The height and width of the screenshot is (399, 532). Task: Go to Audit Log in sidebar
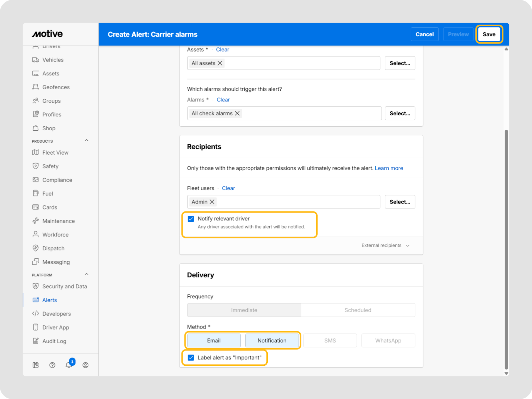click(x=54, y=341)
